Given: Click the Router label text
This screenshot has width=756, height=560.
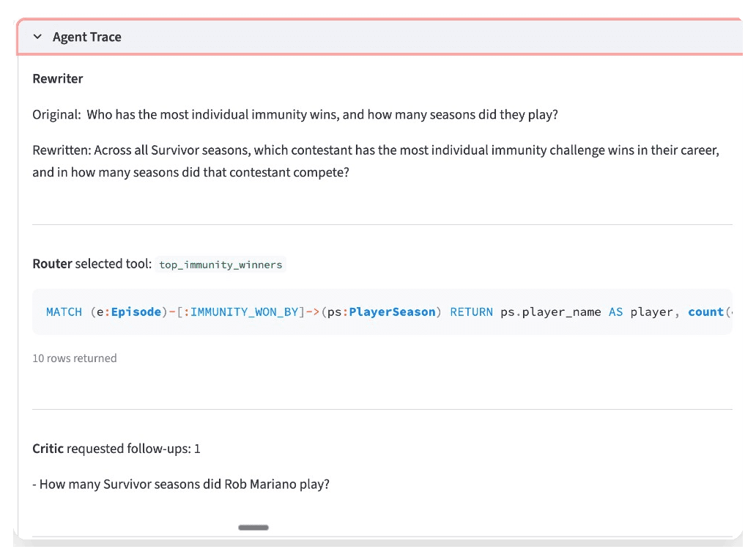Looking at the screenshot, I should [52, 264].
